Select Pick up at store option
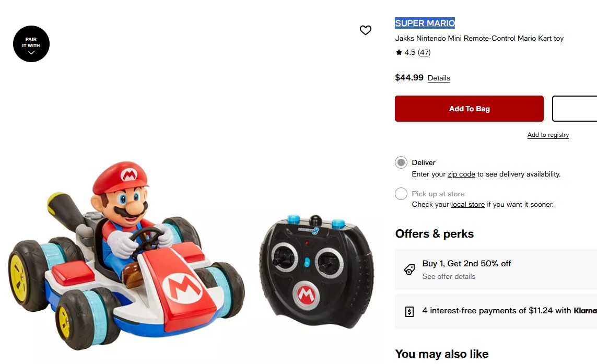The image size is (597, 364). (401, 194)
